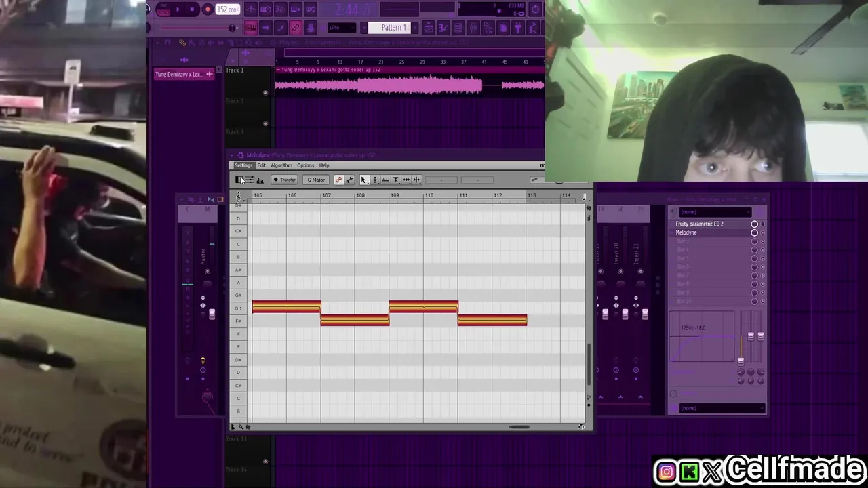Select the Melodyne pitch tool
868x488 pixels.
pyautogui.click(x=375, y=180)
